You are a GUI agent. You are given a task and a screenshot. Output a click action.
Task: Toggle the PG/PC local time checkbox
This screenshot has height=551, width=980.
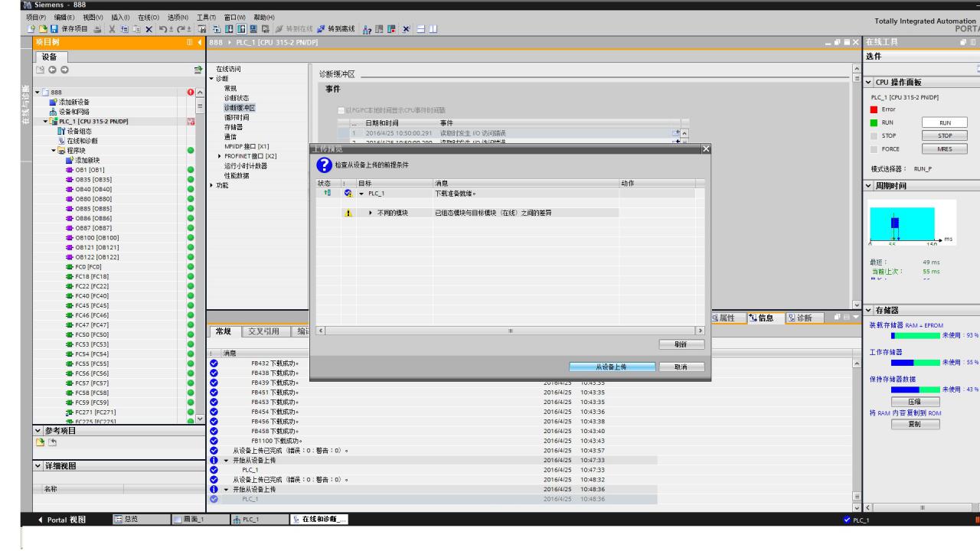[x=341, y=110]
